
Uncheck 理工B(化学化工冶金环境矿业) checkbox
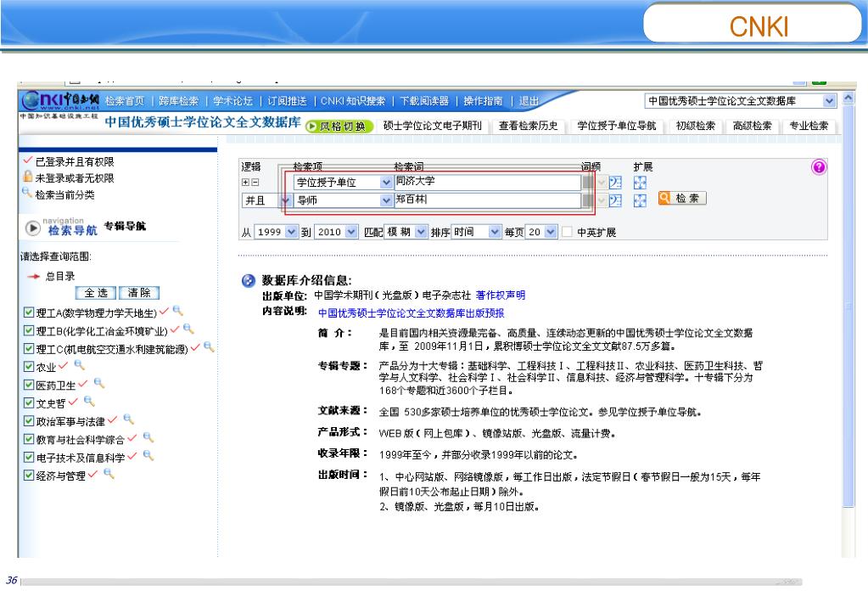[x=29, y=330]
